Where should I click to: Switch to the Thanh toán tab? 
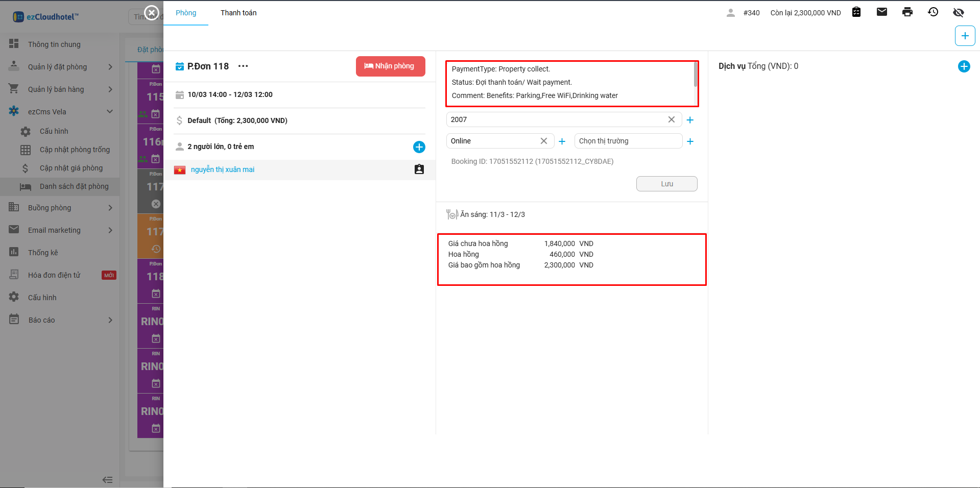point(238,13)
